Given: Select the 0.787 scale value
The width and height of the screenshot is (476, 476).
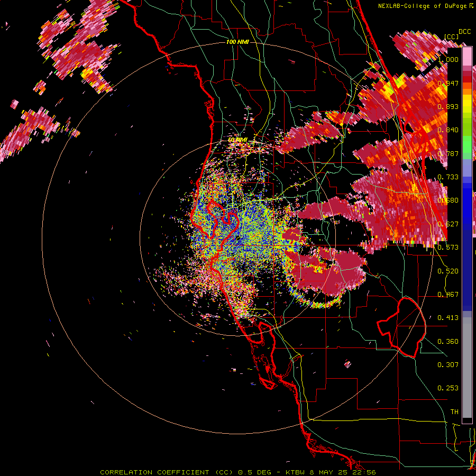Looking at the screenshot, I should click(448, 153).
